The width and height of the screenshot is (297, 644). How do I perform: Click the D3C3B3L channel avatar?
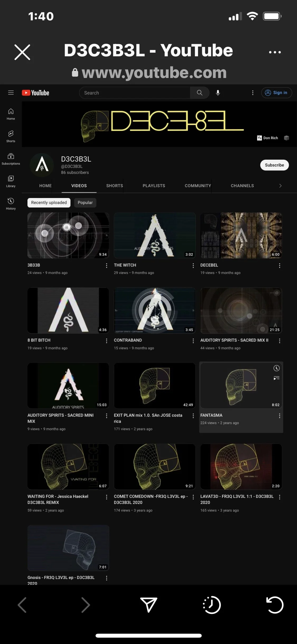(x=42, y=165)
